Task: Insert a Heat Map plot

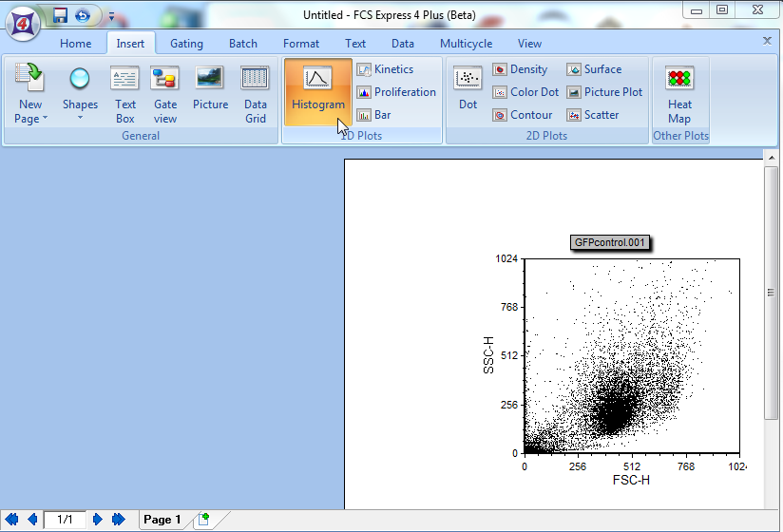Action: 679,93
